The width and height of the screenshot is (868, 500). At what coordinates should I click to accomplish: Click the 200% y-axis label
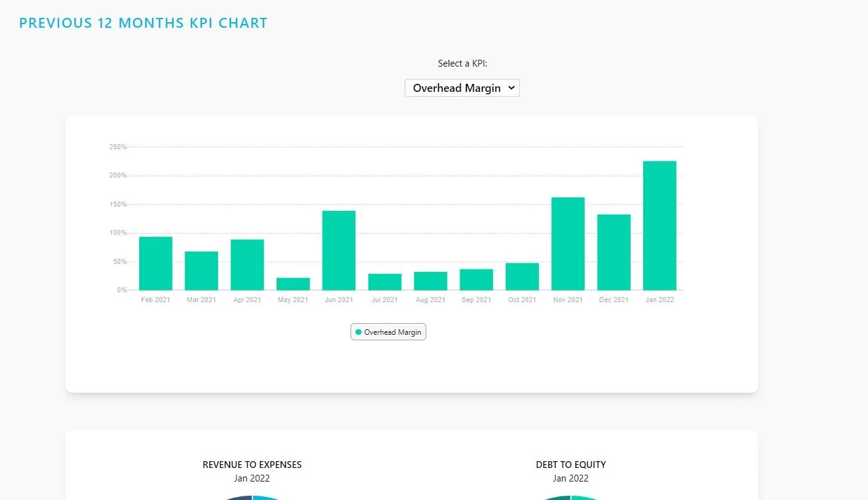(118, 176)
